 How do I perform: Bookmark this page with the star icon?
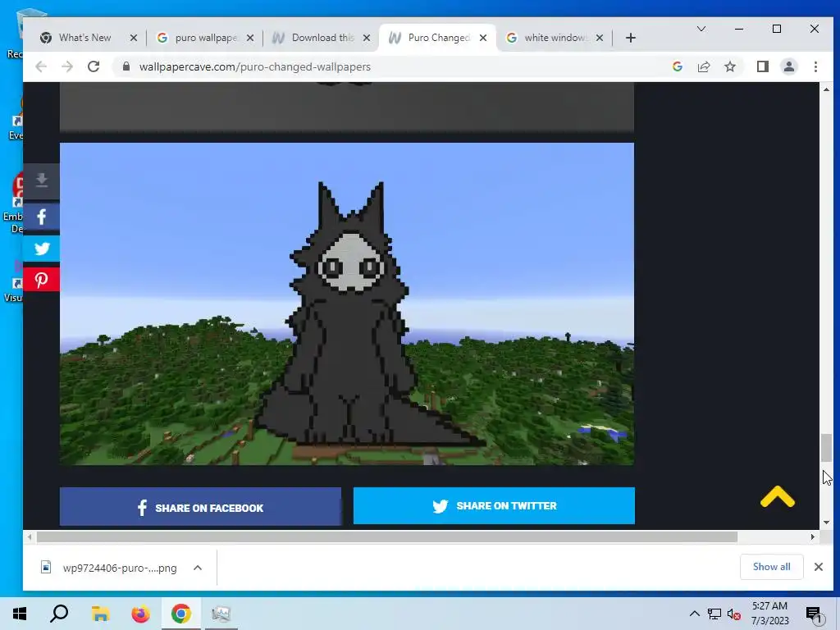tap(729, 66)
